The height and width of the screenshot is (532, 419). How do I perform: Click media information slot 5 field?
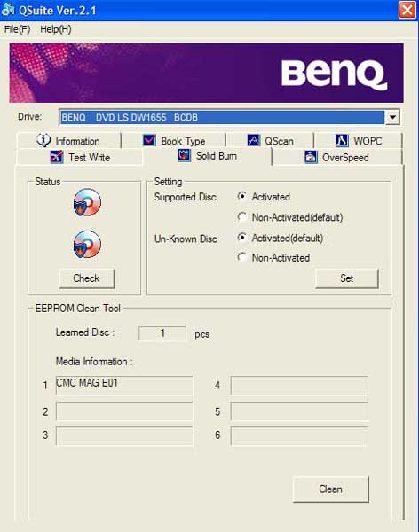click(299, 411)
